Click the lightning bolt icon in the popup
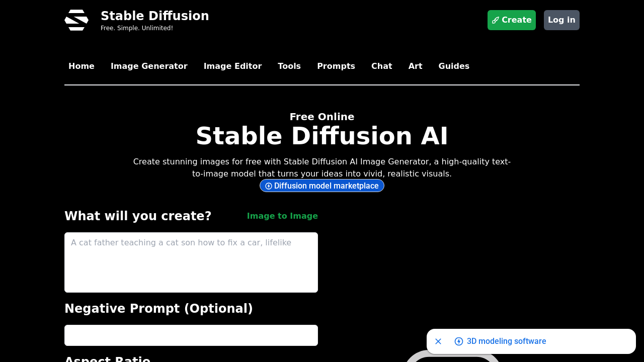 [x=458, y=341]
